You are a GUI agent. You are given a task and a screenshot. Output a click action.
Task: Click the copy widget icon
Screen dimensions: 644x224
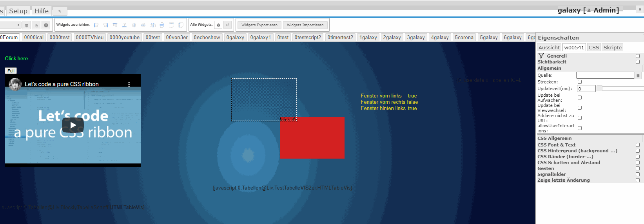(x=36, y=25)
